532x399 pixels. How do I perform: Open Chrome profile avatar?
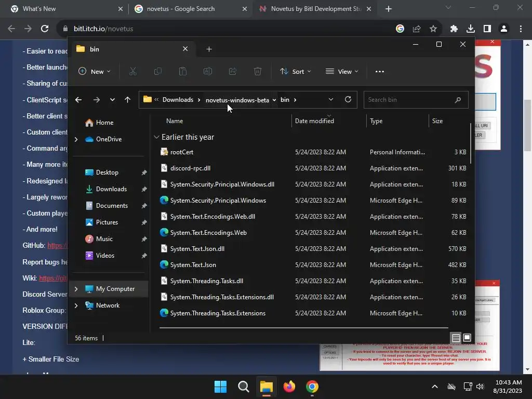(504, 29)
